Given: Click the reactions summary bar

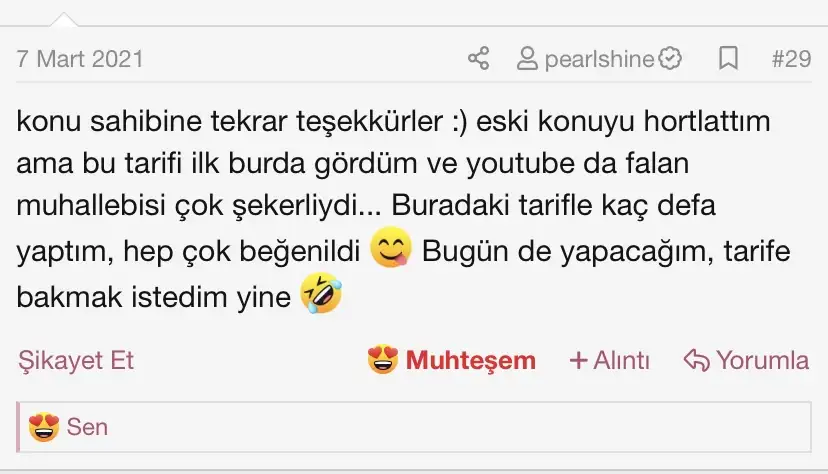Looking at the screenshot, I should [x=414, y=426].
